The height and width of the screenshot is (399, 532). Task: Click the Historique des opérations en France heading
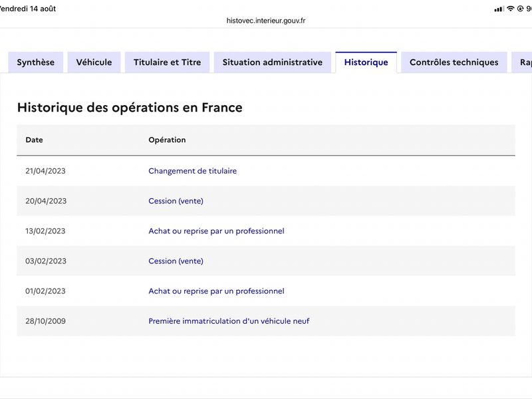coord(130,108)
